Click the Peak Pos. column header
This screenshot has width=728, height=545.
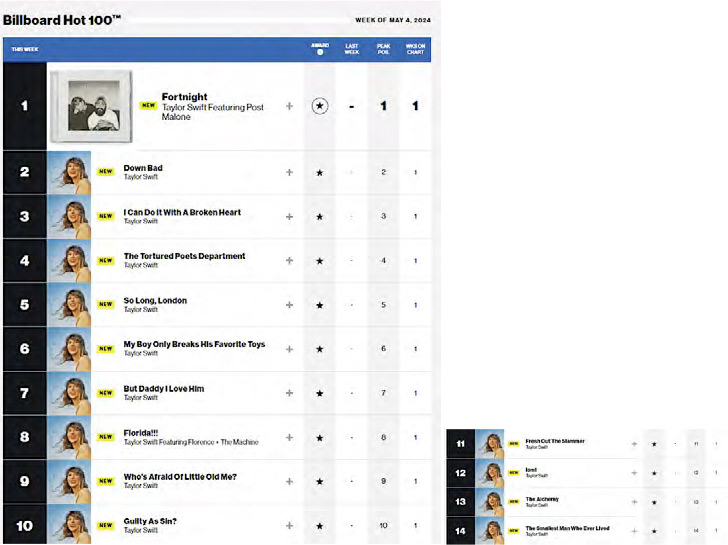(x=384, y=49)
